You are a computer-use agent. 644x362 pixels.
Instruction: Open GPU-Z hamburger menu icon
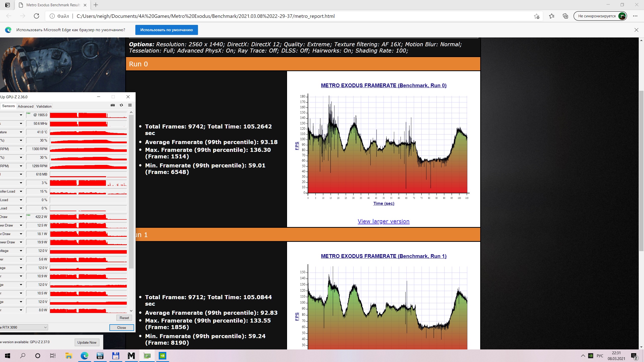tap(130, 105)
